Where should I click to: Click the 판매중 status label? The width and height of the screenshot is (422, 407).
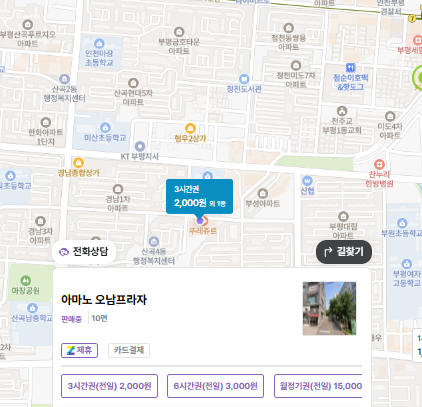click(71, 319)
